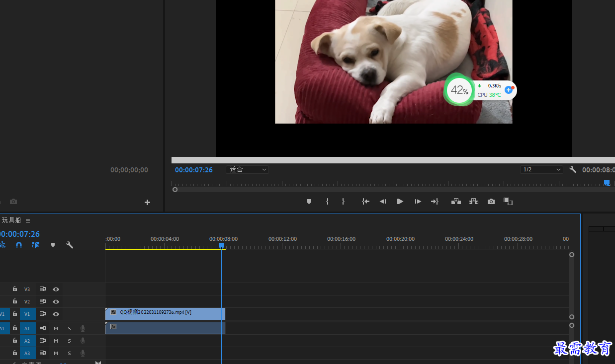
Task: Select the QQ视频20220311092736.mp4 video clip
Action: tap(166, 314)
